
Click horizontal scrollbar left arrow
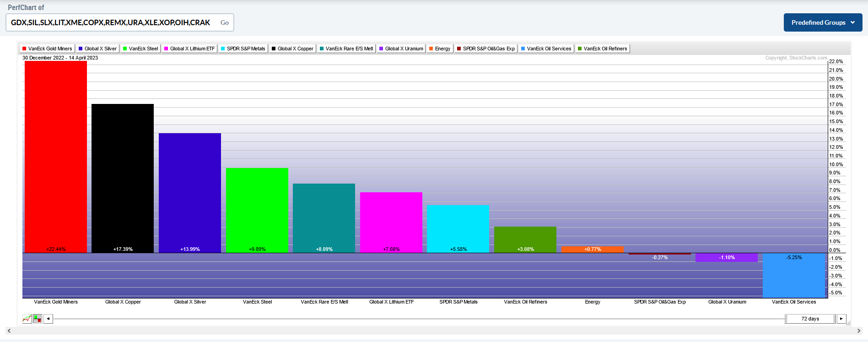click(x=9, y=331)
